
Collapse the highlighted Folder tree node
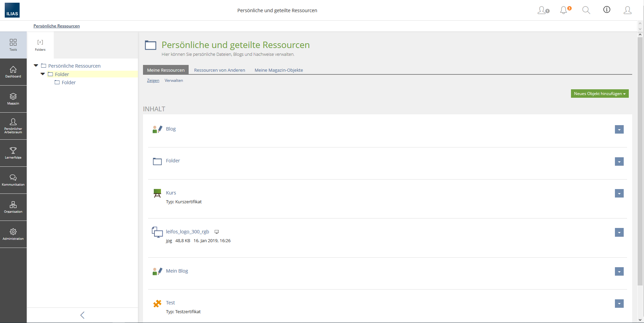pyautogui.click(x=43, y=74)
